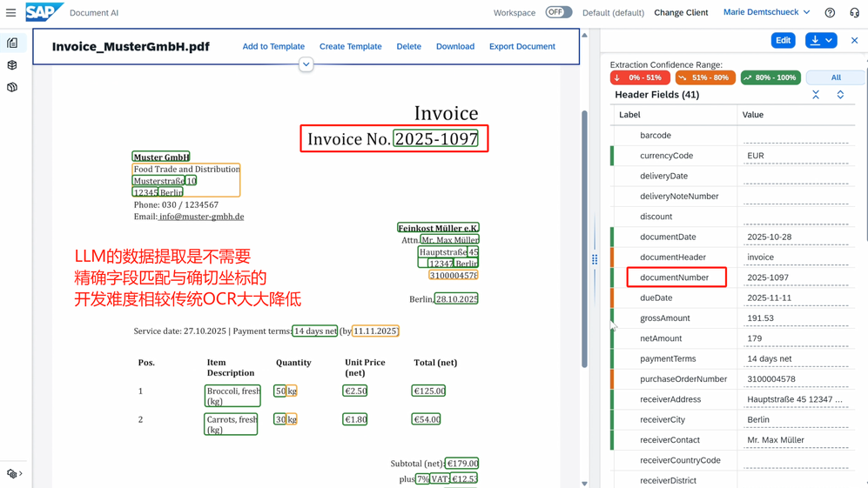Click the documentDate value 2025-10-28
868x488 pixels.
pyautogui.click(x=769, y=237)
